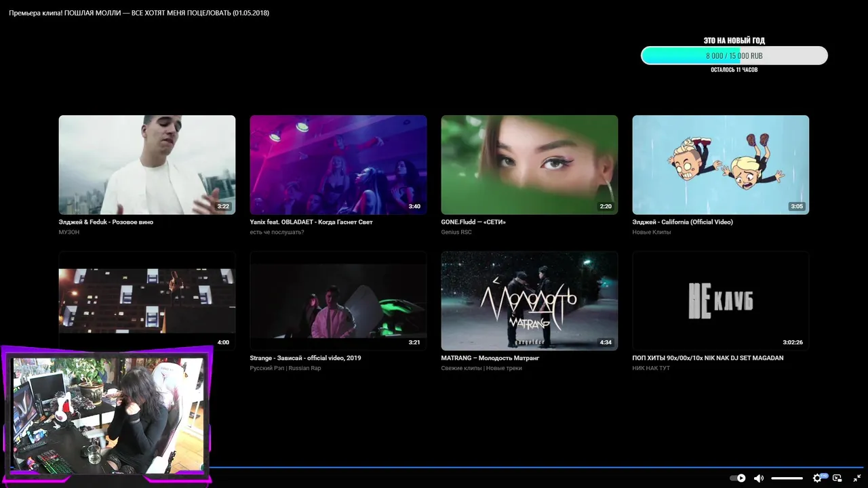Click the 3:22 duration badge on Розовое вино

click(223, 206)
